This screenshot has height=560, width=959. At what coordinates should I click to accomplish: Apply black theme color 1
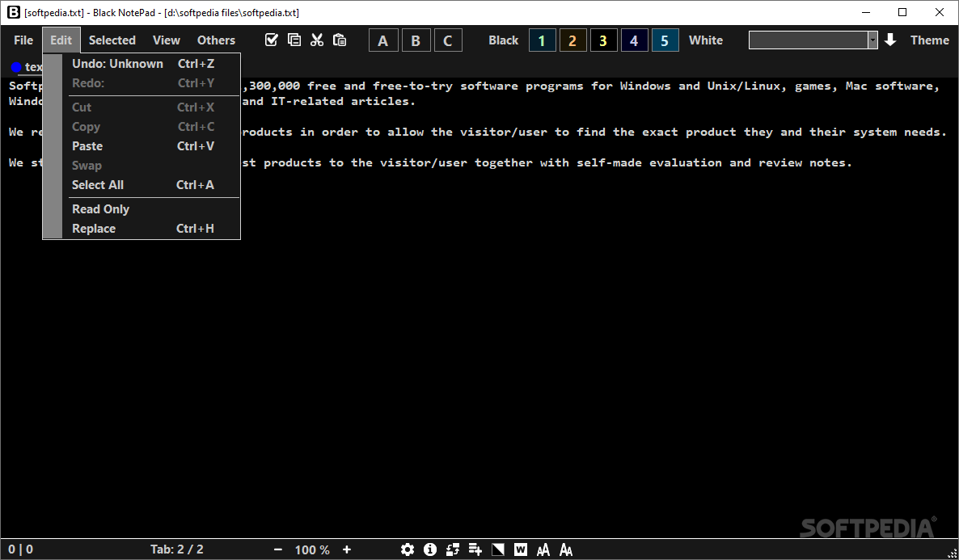[542, 40]
